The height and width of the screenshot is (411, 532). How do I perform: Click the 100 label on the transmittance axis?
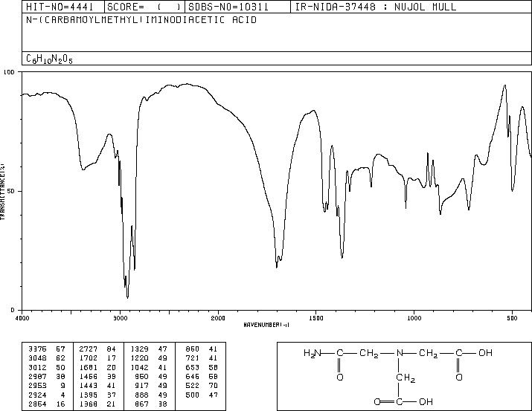point(9,72)
